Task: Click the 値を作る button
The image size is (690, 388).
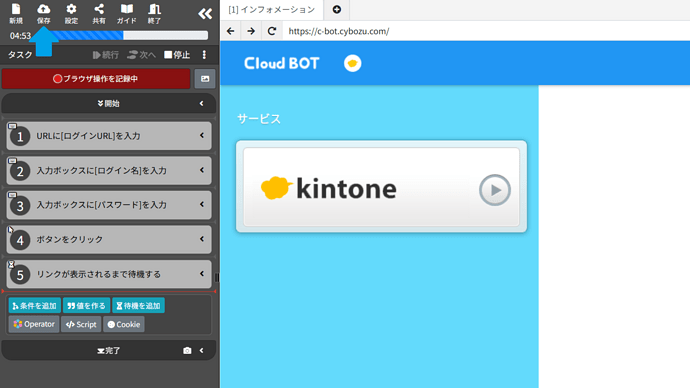Action: (87, 305)
